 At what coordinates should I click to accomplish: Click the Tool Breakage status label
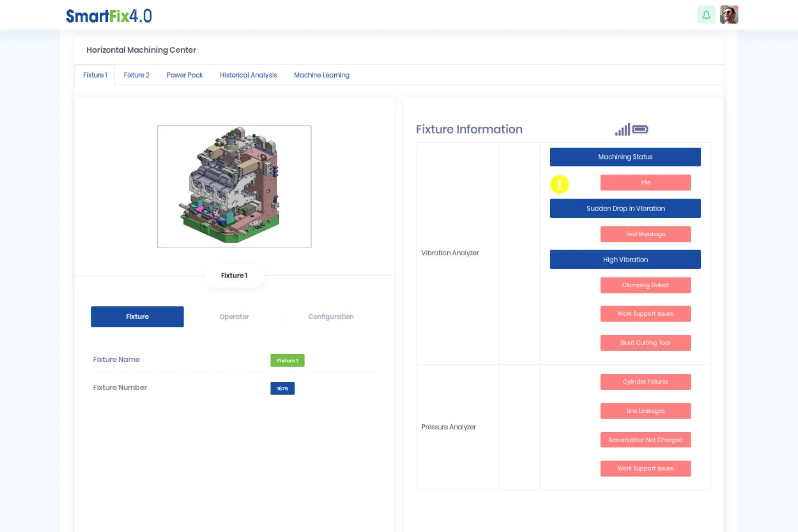point(645,234)
